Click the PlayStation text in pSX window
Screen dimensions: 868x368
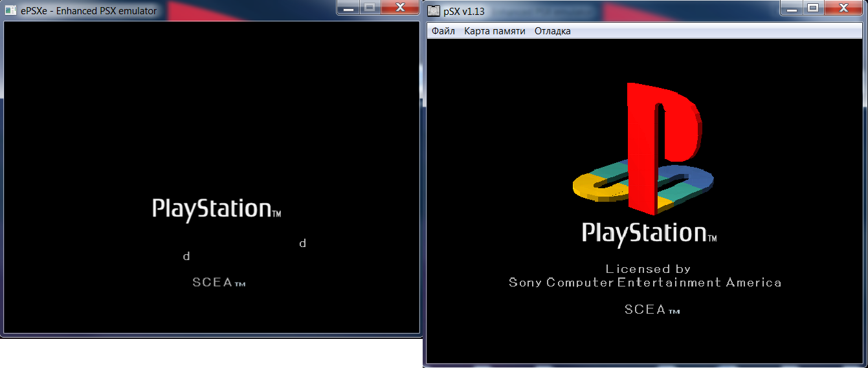[x=649, y=233]
